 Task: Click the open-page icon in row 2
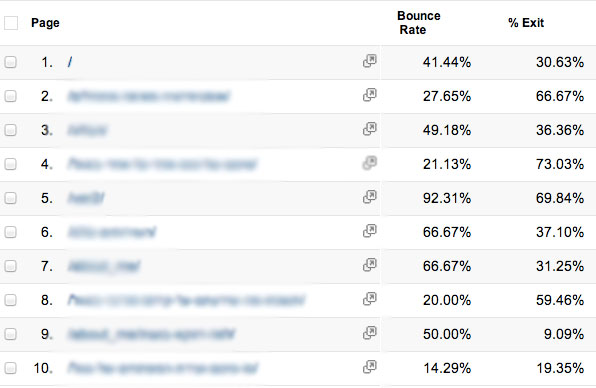[x=369, y=95]
